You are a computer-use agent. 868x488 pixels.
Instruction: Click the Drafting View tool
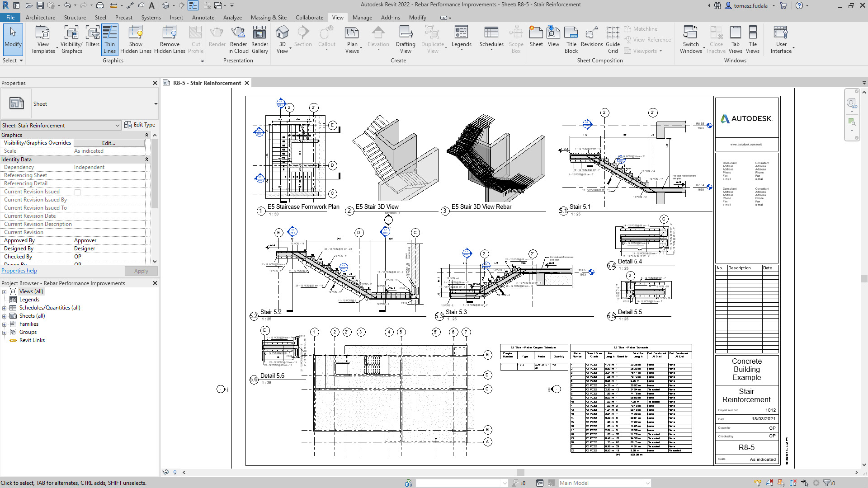click(x=406, y=40)
